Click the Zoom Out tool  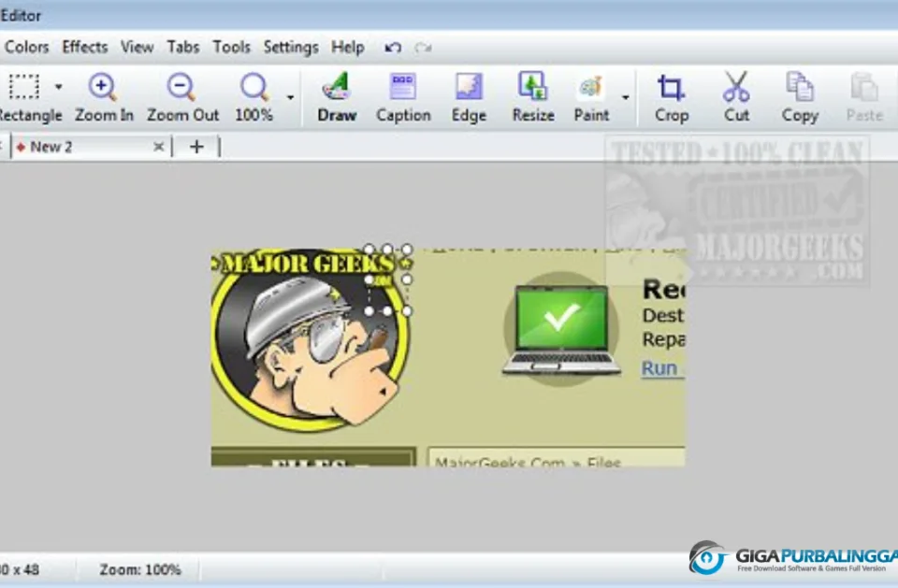(182, 97)
